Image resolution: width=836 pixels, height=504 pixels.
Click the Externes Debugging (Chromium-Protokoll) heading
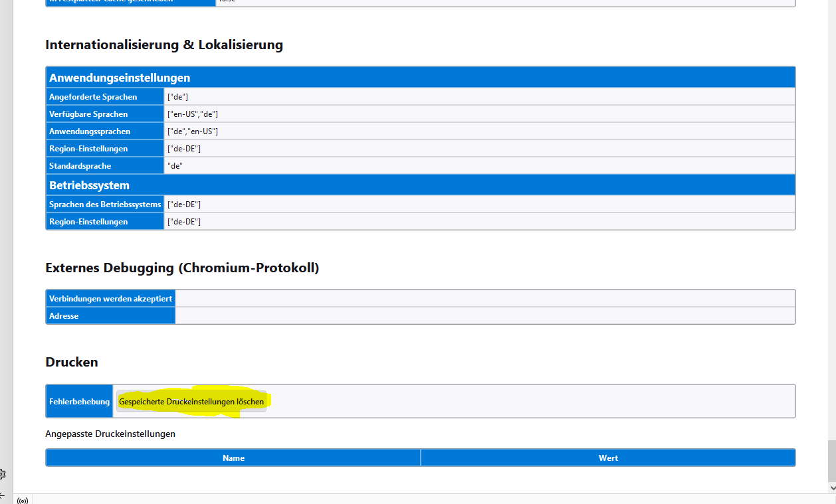coord(182,268)
